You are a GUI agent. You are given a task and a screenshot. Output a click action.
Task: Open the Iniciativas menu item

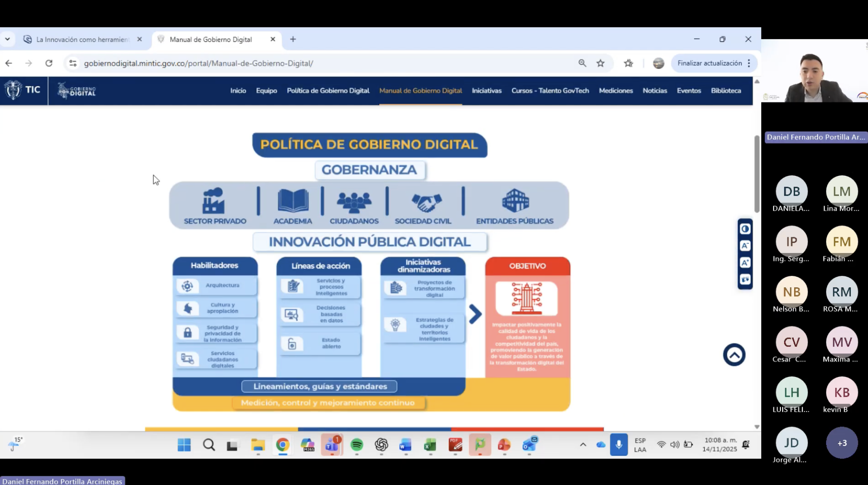coord(486,91)
